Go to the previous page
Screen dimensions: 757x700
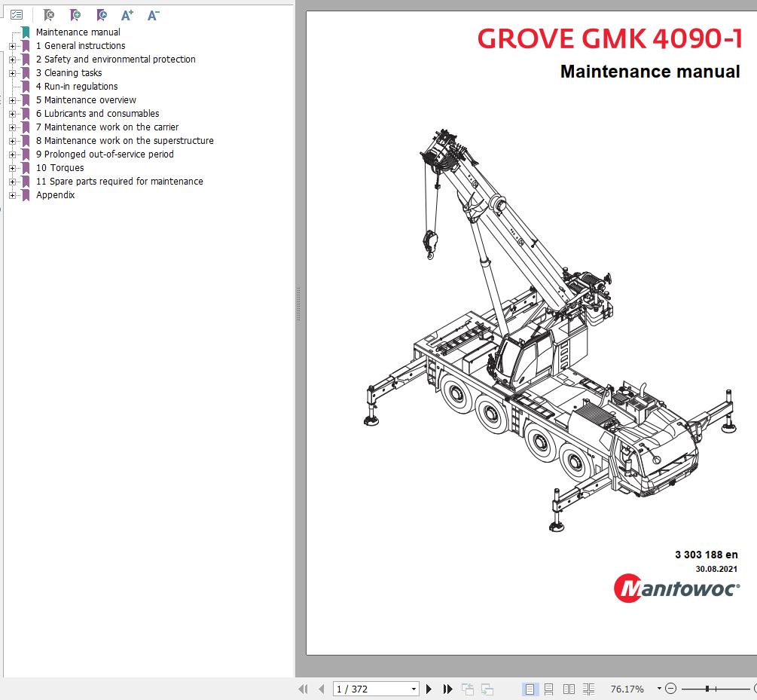point(321,689)
